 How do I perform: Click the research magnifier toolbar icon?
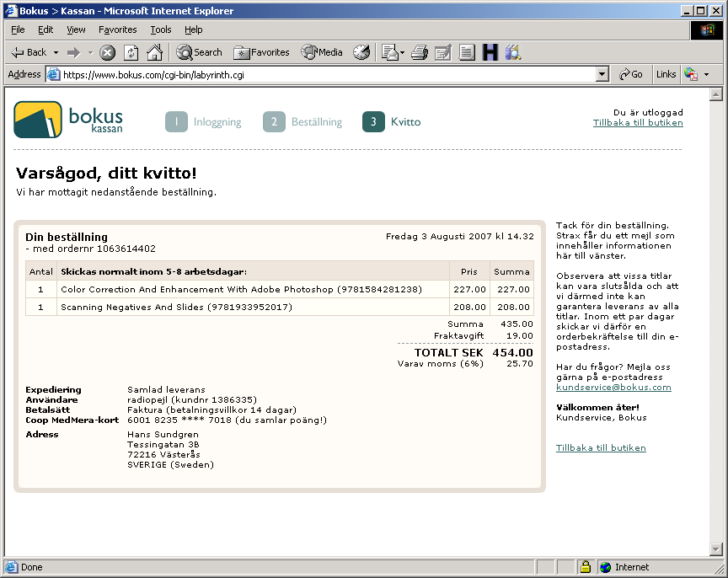click(513, 52)
